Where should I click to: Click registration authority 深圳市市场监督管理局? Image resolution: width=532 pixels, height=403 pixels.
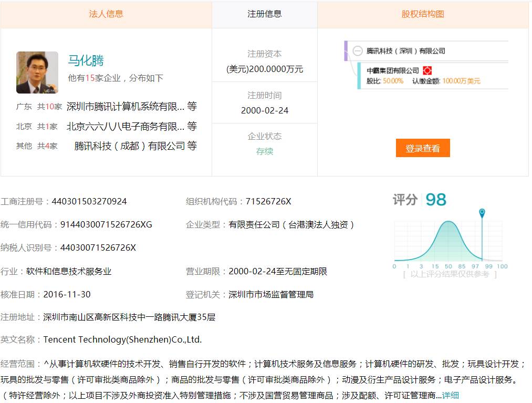point(271,294)
